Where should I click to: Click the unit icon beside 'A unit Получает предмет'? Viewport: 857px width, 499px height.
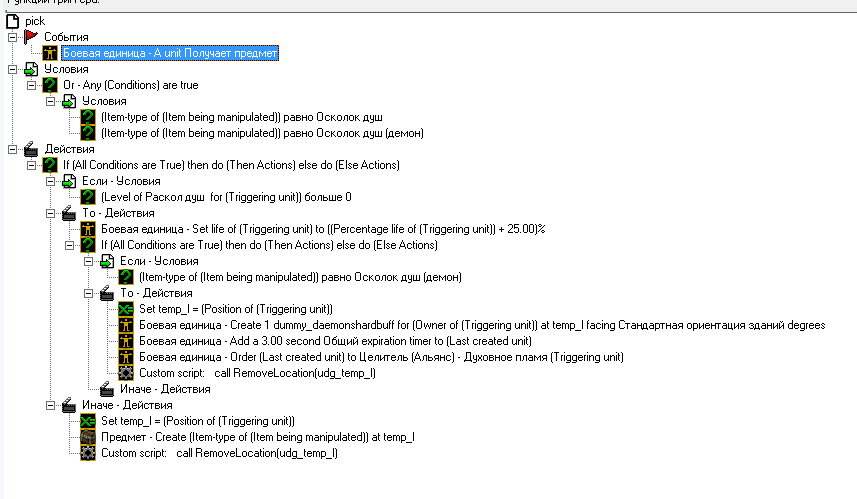[50, 53]
